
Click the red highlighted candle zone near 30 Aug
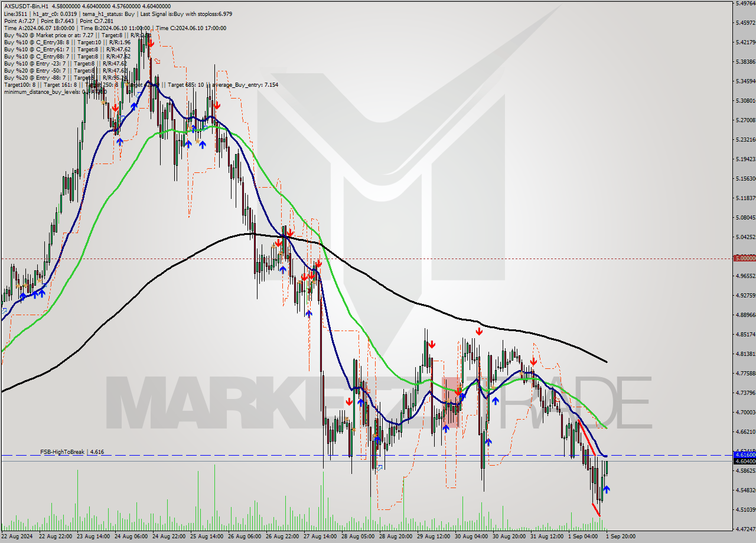coord(451,401)
